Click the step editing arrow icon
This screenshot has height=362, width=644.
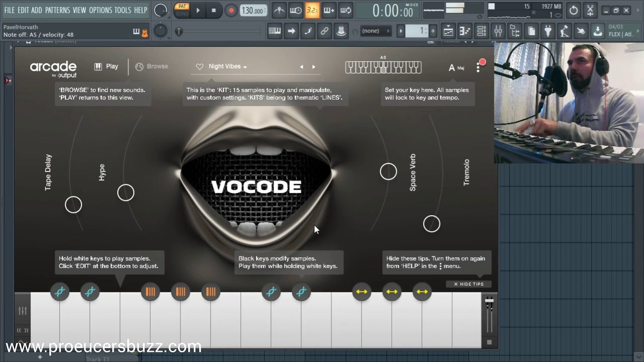(x=291, y=31)
